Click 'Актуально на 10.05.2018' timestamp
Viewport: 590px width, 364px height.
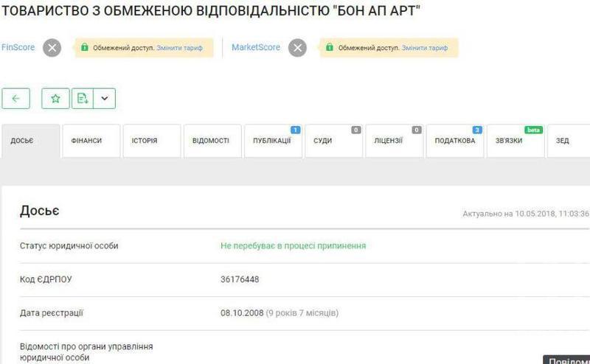526,214
